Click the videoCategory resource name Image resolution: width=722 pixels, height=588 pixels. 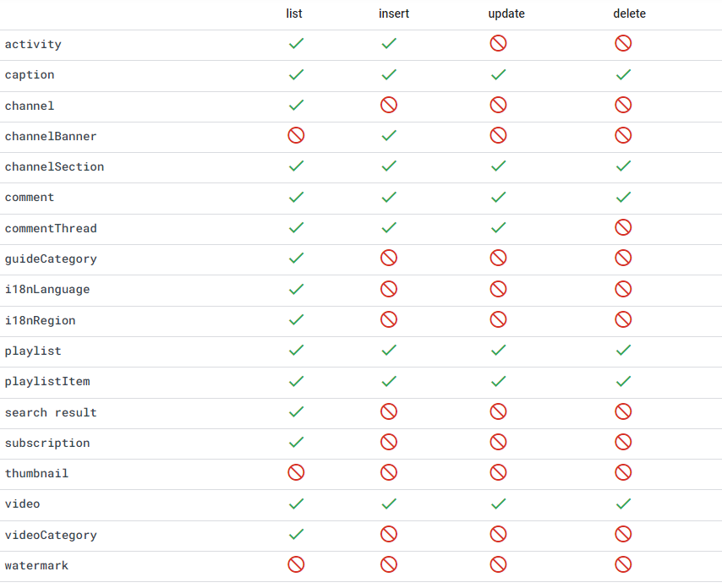(x=51, y=535)
